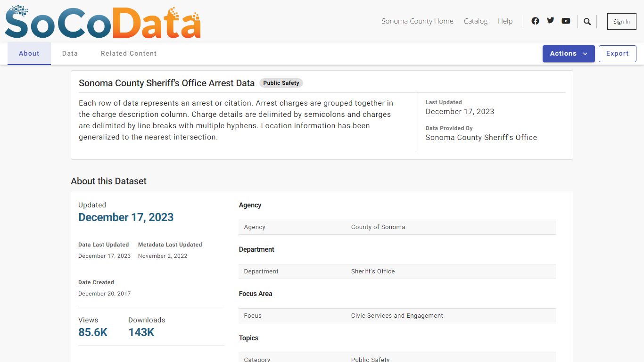The width and height of the screenshot is (644, 362).
Task: Select the About tab
Action: coord(29,54)
